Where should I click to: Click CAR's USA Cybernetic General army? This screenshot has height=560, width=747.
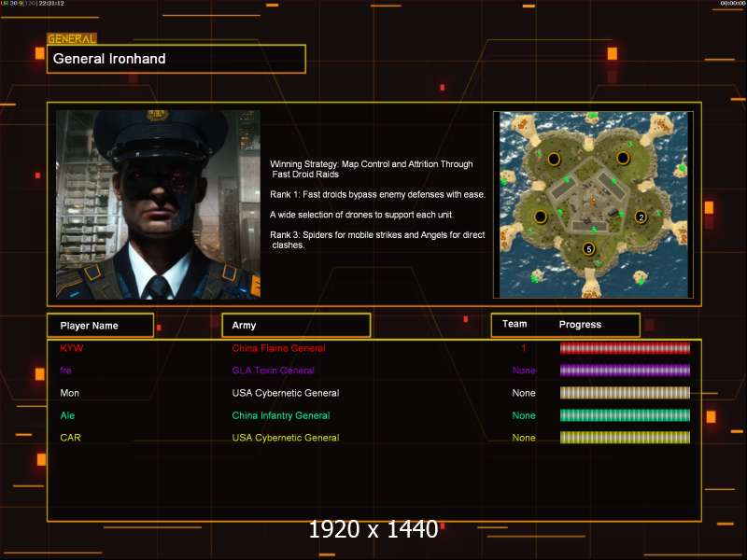286,438
